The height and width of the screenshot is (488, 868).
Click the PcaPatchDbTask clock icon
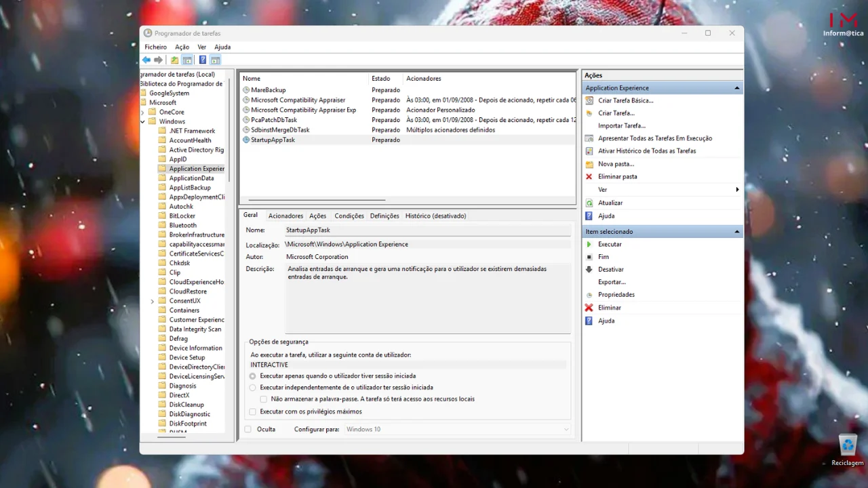[246, 120]
